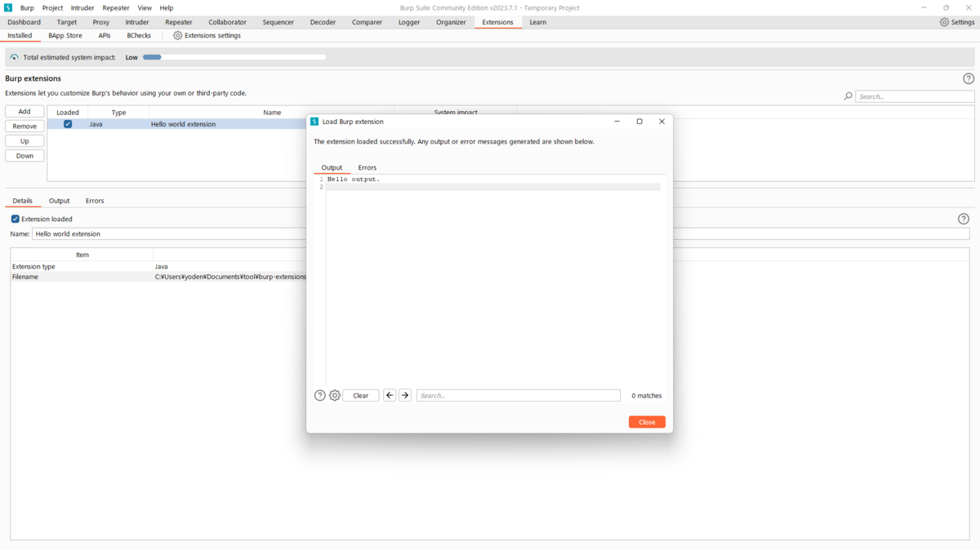The width and height of the screenshot is (980, 551).
Task: Sort table by Loaded column header
Action: [68, 113]
